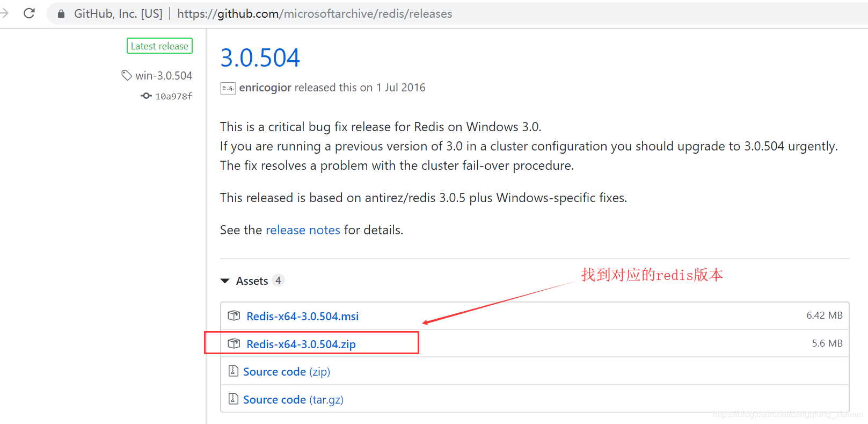Click enricogior's avatar image
This screenshot has height=424, width=868.
(228, 88)
